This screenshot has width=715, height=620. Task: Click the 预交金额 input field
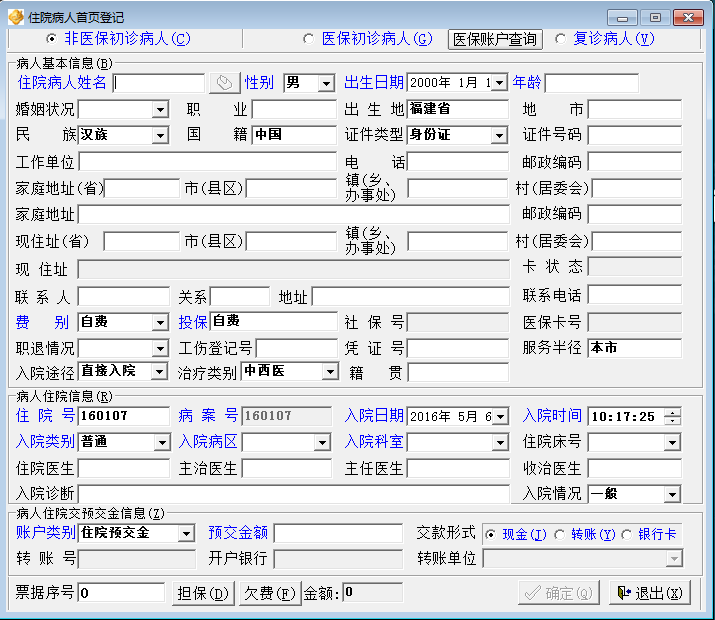[x=338, y=533]
